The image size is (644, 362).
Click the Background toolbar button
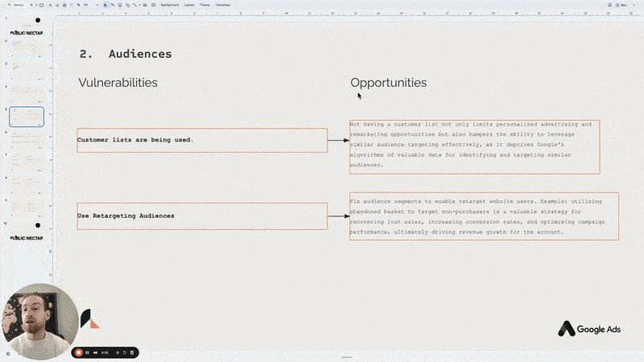coord(170,5)
